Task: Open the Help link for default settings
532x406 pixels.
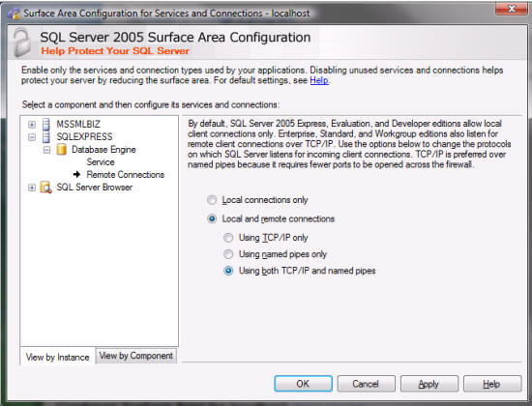Action: pyautogui.click(x=319, y=81)
